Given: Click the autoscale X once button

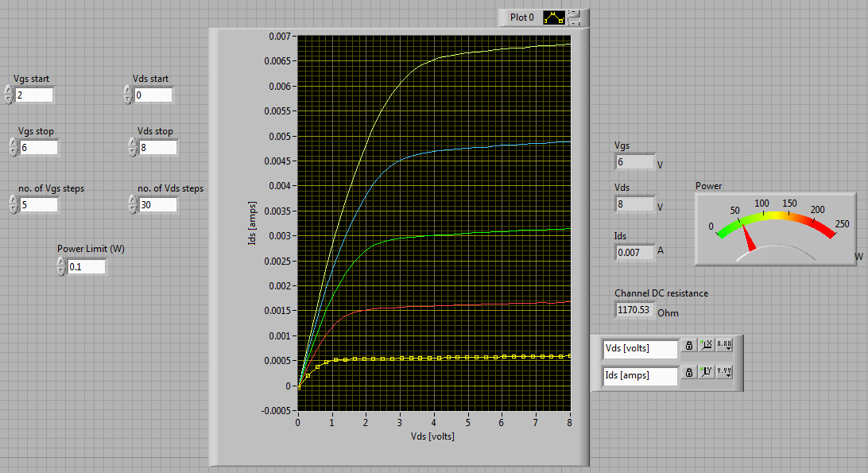Looking at the screenshot, I should [x=707, y=345].
